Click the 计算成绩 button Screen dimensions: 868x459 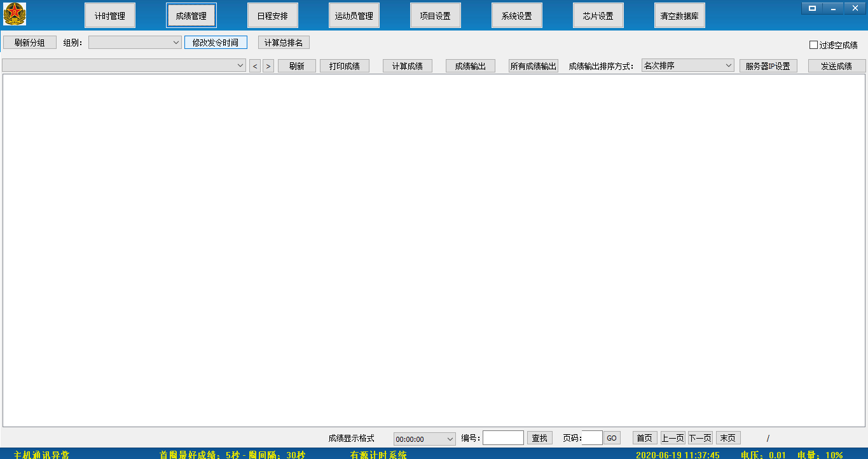pos(408,66)
